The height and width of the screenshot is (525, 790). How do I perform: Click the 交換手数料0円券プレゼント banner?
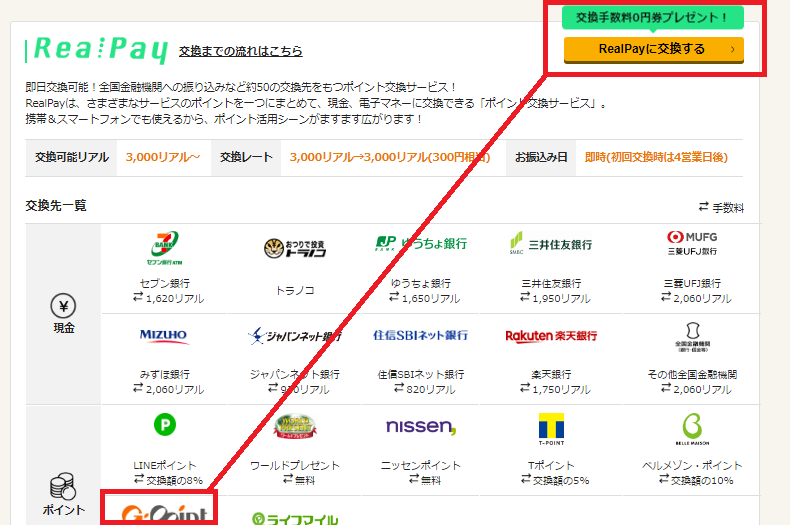pyautogui.click(x=653, y=18)
